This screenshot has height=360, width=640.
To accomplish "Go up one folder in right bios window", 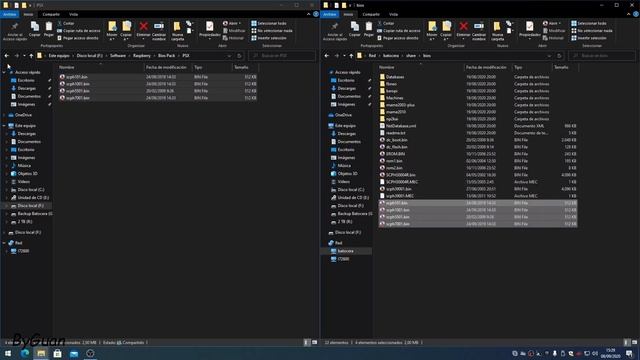I will tap(351, 56).
